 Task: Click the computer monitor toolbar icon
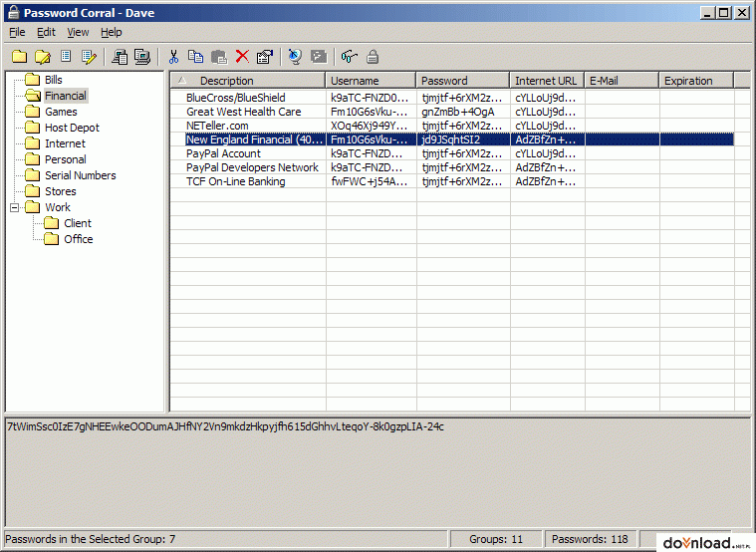(x=142, y=57)
